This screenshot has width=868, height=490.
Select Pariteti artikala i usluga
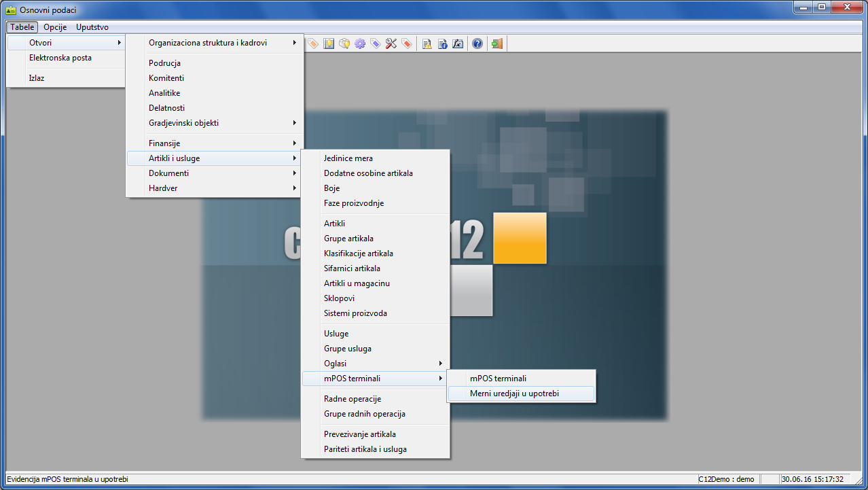click(x=365, y=449)
